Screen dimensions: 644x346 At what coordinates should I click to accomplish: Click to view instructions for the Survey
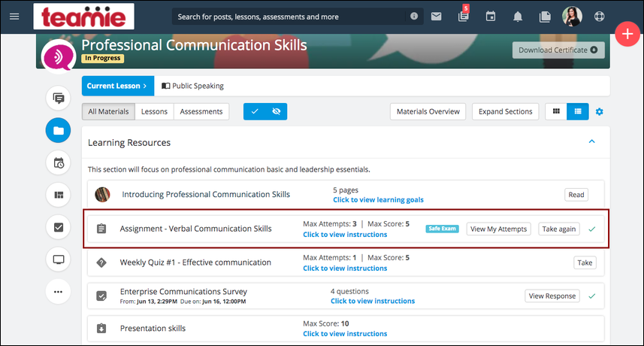(x=373, y=301)
